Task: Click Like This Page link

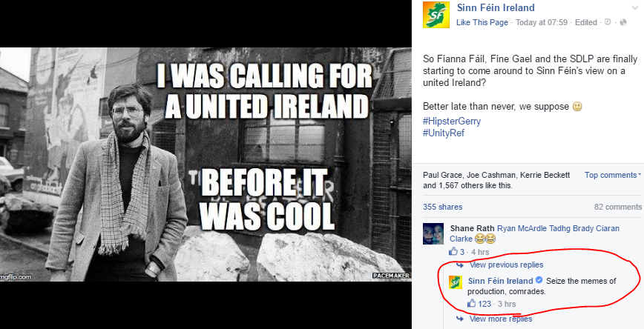Action: pos(482,22)
